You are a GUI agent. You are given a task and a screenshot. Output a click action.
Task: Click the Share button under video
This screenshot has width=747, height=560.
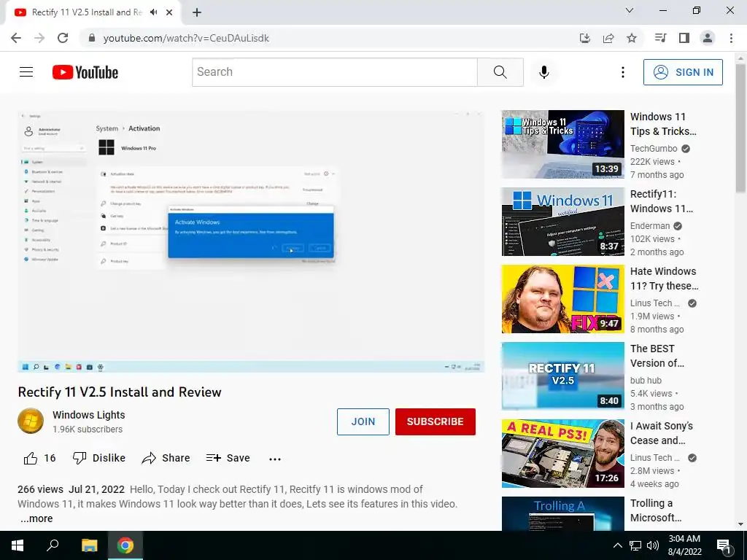(x=166, y=458)
